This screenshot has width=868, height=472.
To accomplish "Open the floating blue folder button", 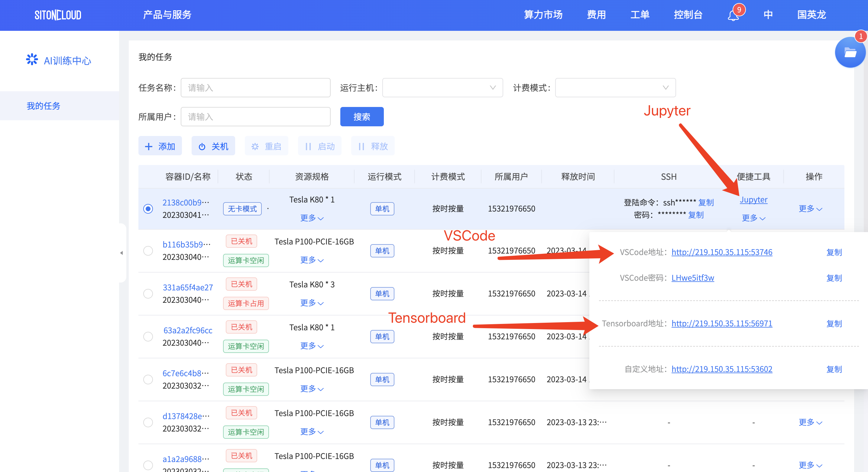I will (x=850, y=53).
